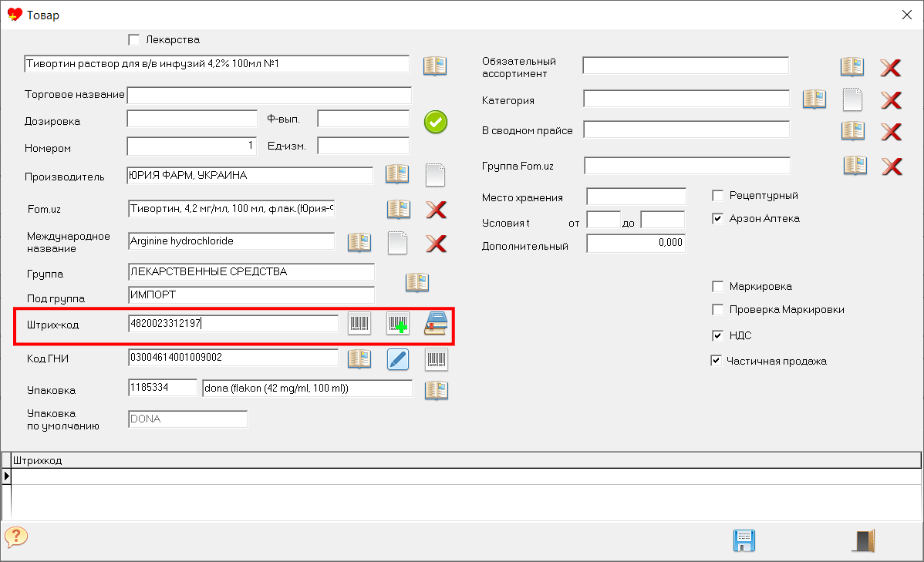Focus the Торговое название field
Viewport: 924px width, 562px height.
tap(269, 95)
